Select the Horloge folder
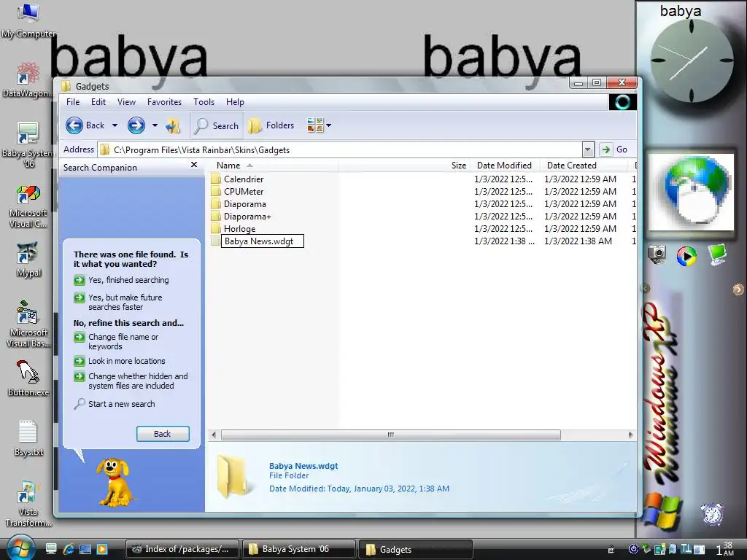Image resolution: width=747 pixels, height=560 pixels. click(x=233, y=228)
